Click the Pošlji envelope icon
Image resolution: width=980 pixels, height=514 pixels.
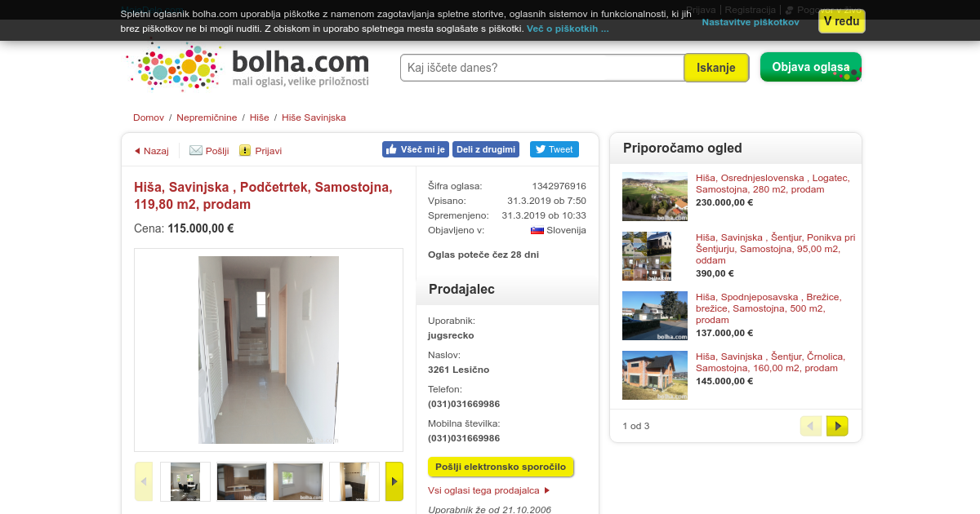(x=196, y=150)
